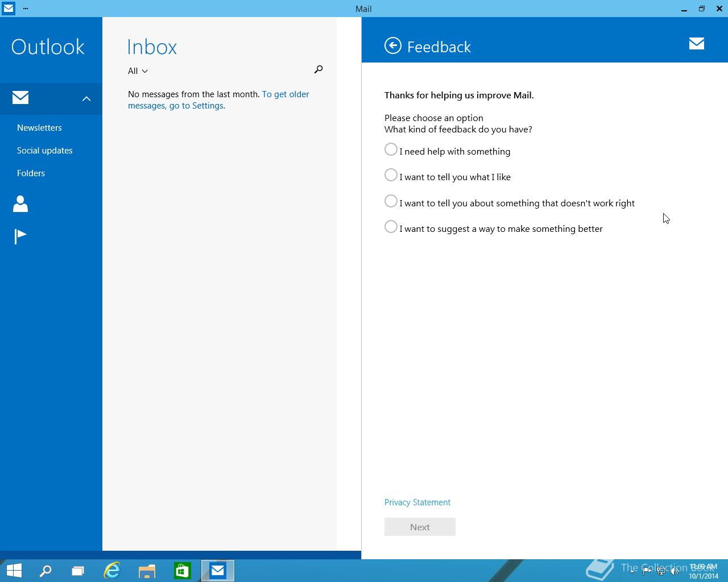Select 'something that doesn't work right' option
Screen dimensions: 728x582
click(x=391, y=201)
